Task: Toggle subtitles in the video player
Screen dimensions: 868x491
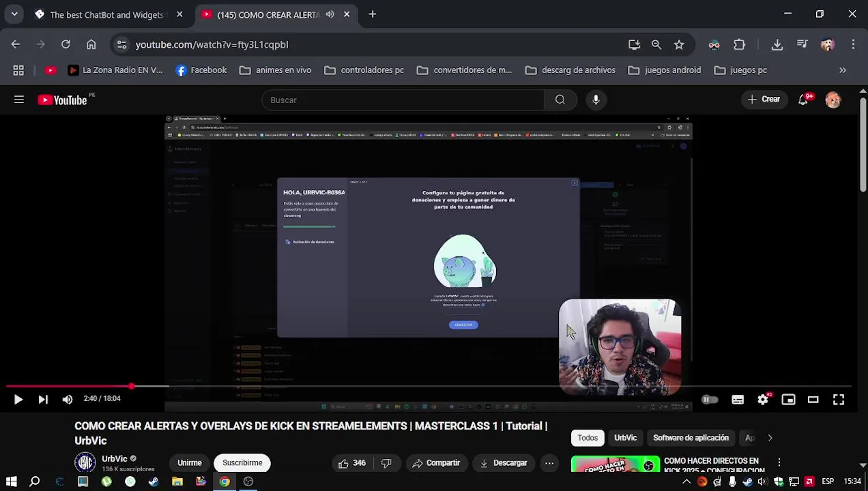Action: click(738, 400)
